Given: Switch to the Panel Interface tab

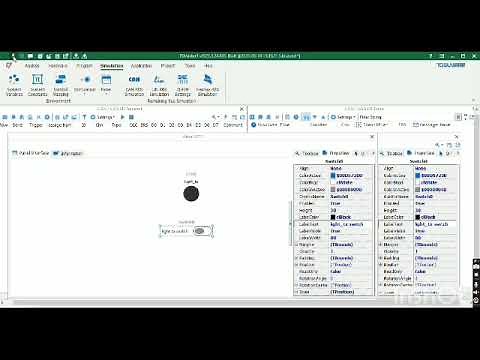Looking at the screenshot, I should coord(31,153).
